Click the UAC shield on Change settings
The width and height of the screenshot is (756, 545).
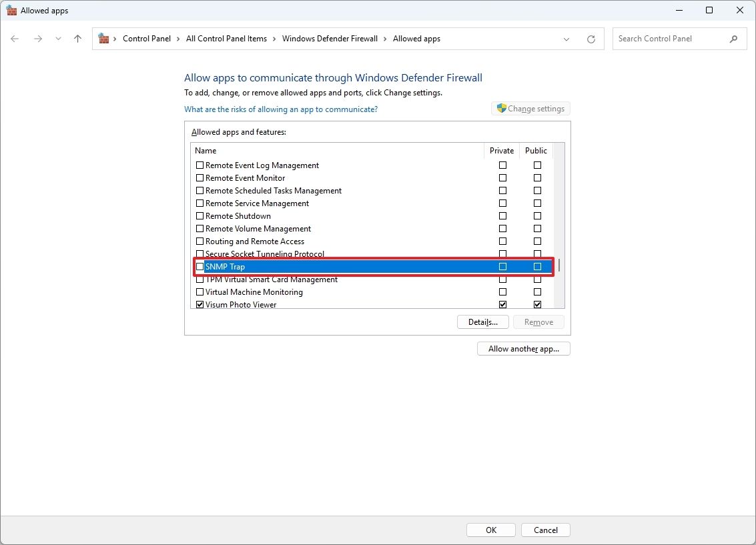pyautogui.click(x=500, y=108)
